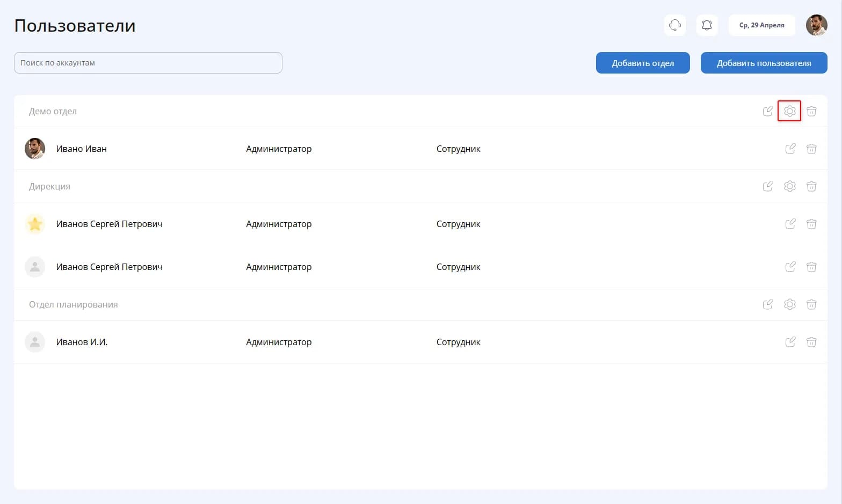Image resolution: width=842 pixels, height=504 pixels.
Task: Delete the Отдел планирования department
Action: point(811,304)
